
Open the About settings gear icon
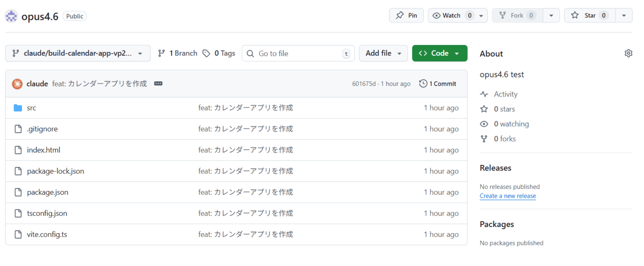coord(628,53)
